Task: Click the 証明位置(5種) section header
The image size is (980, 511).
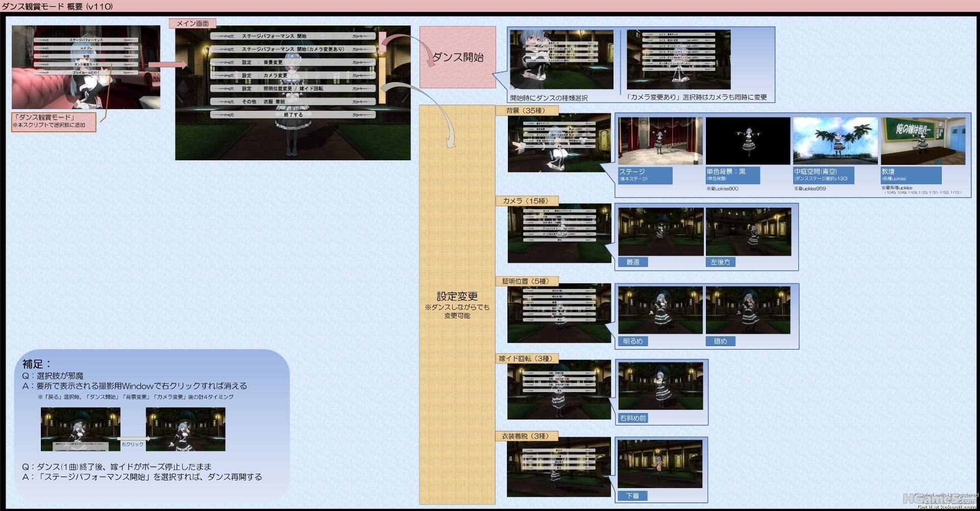Action: (526, 281)
